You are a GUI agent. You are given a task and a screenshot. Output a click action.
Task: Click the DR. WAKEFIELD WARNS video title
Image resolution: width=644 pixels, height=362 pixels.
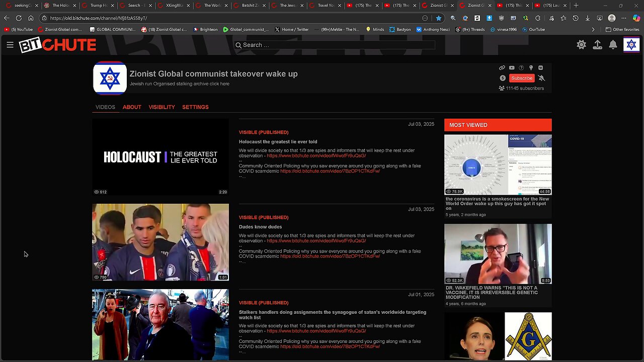492,293
